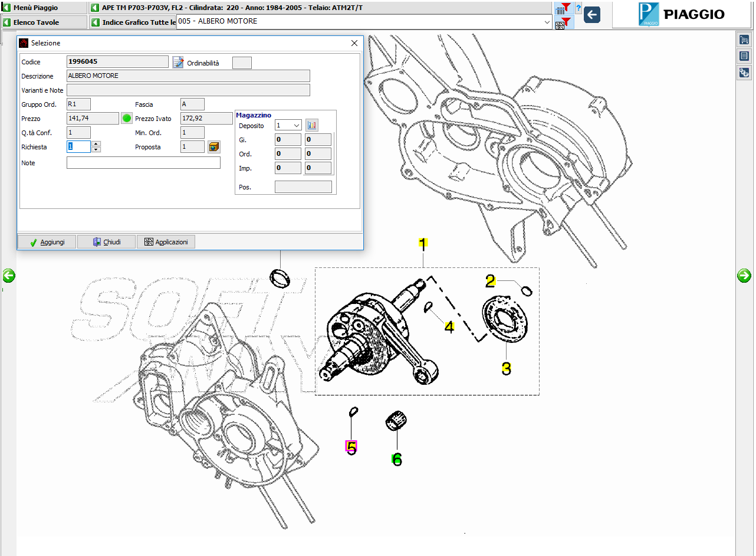
Task: Go to Elenco Tavole
Action: pyautogui.click(x=39, y=22)
